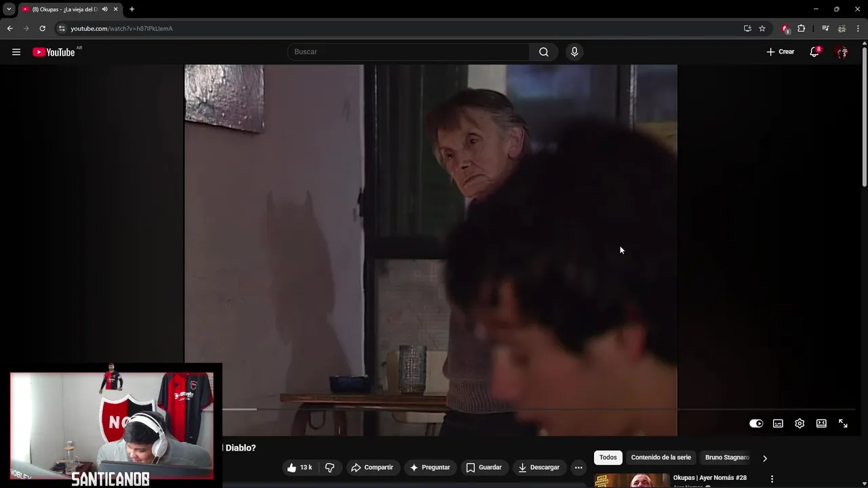Select Contenido de la serie chip
This screenshot has height=488, width=868.
click(661, 457)
